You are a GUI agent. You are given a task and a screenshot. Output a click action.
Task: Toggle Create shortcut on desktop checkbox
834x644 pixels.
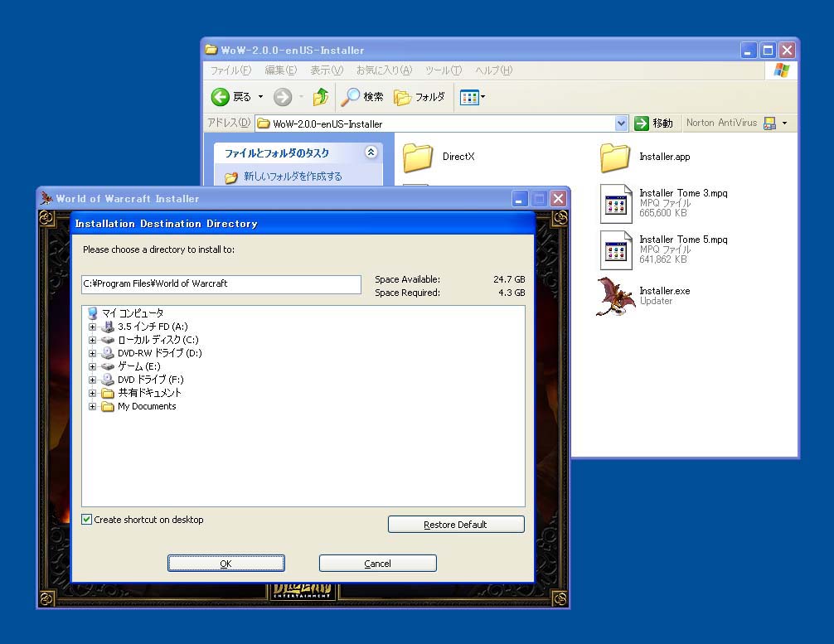click(87, 520)
